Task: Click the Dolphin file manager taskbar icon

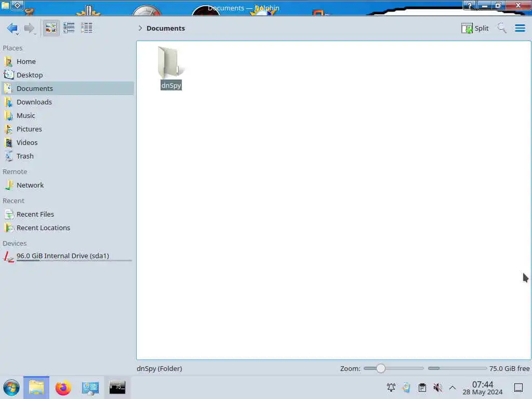Action: pos(36,388)
